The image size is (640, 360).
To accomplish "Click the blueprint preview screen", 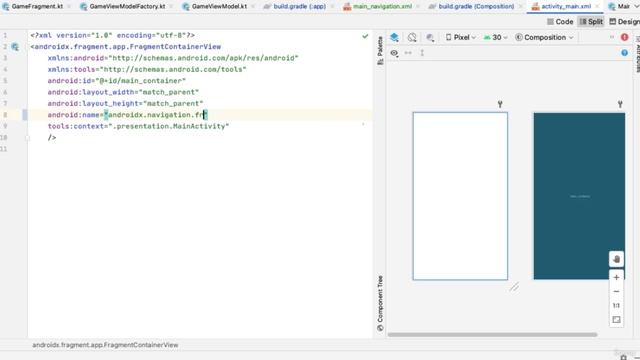I will (579, 196).
